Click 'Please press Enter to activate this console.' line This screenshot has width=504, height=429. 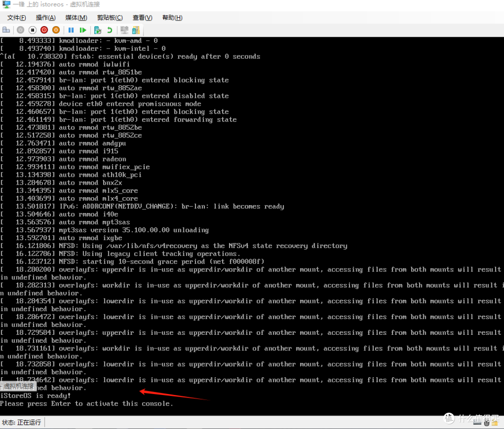86,404
